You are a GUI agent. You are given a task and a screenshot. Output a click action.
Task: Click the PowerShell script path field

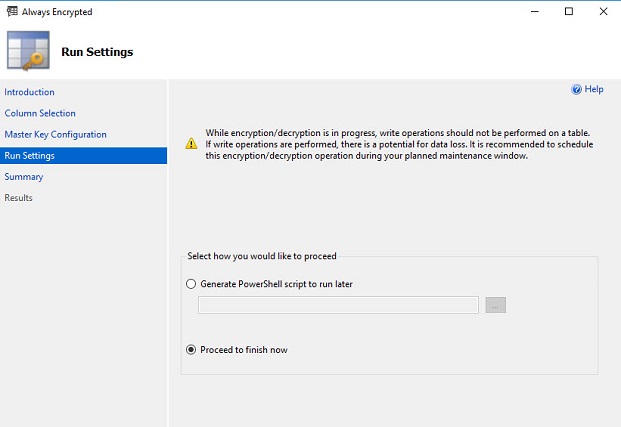338,305
